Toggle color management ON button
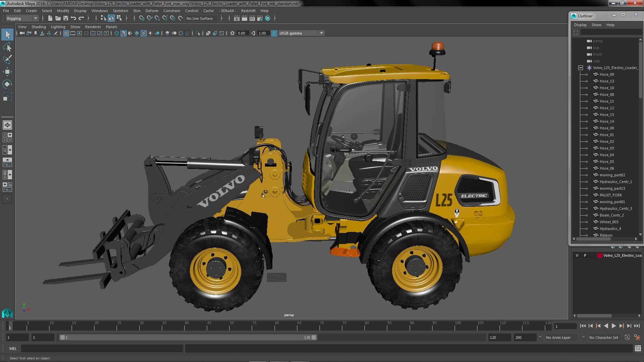 (x=274, y=33)
